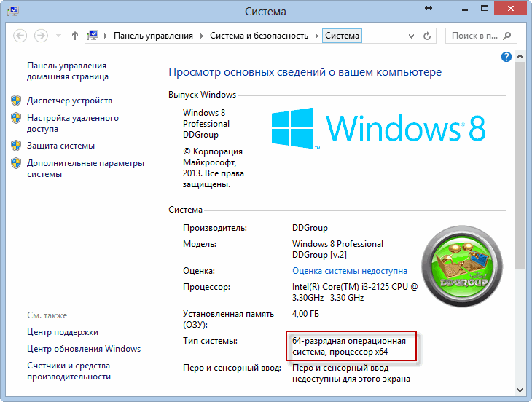Click the shield icon beside Защита системы
Viewport: 532px width, 402px height.
pos(16,146)
